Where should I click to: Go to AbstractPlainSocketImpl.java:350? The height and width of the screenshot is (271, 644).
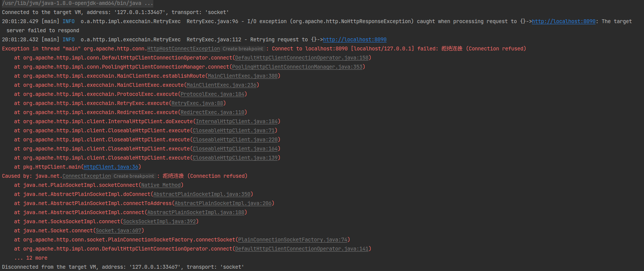point(202,194)
